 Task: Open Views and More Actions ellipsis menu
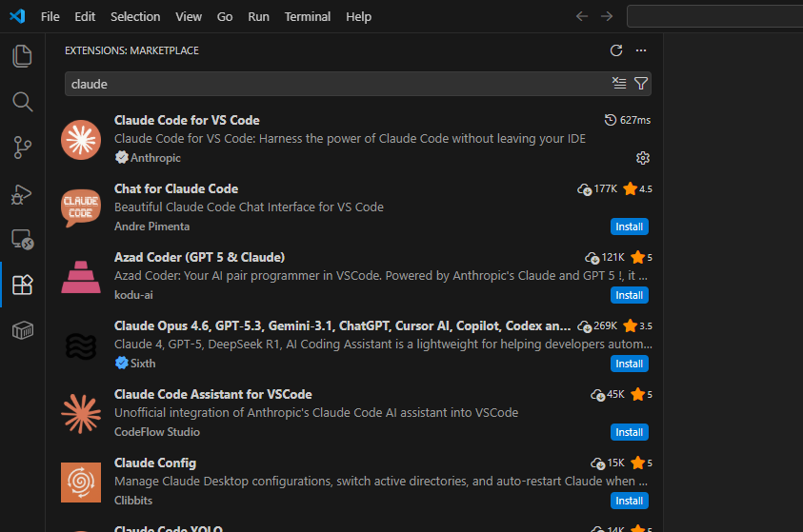641,50
